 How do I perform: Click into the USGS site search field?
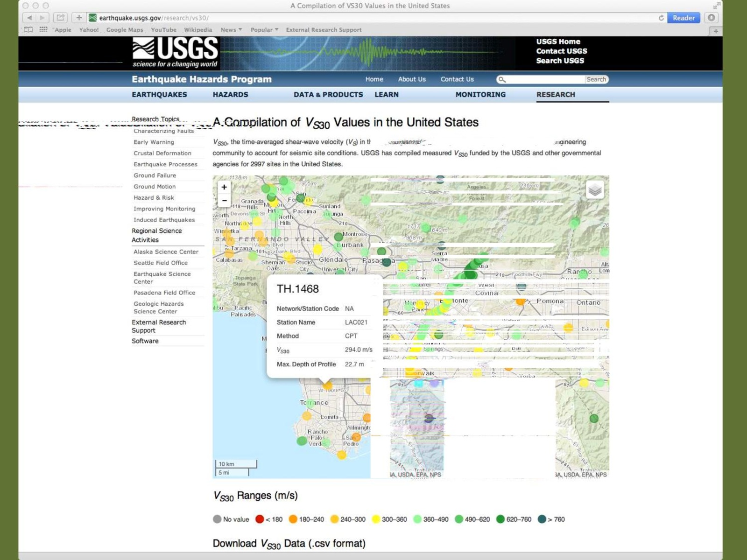point(544,79)
